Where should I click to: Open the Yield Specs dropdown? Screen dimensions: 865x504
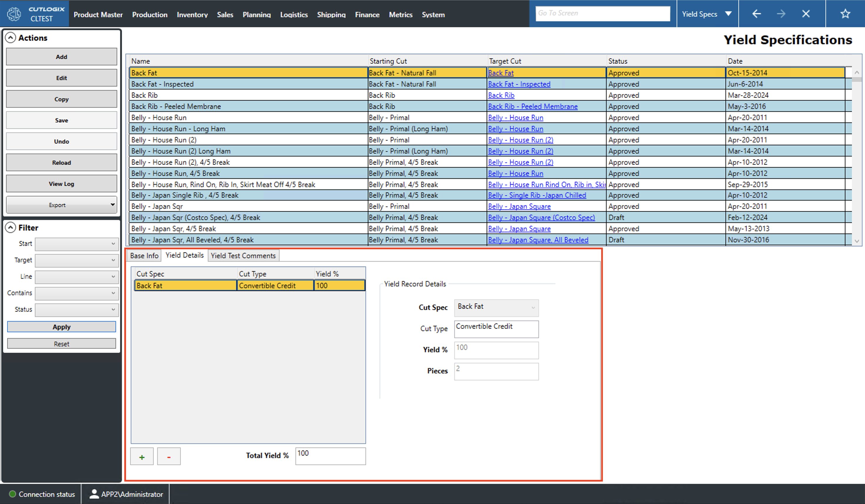click(728, 14)
